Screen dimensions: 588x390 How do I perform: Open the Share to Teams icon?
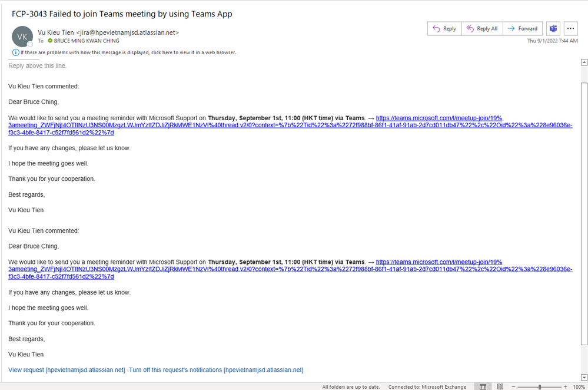(553, 28)
